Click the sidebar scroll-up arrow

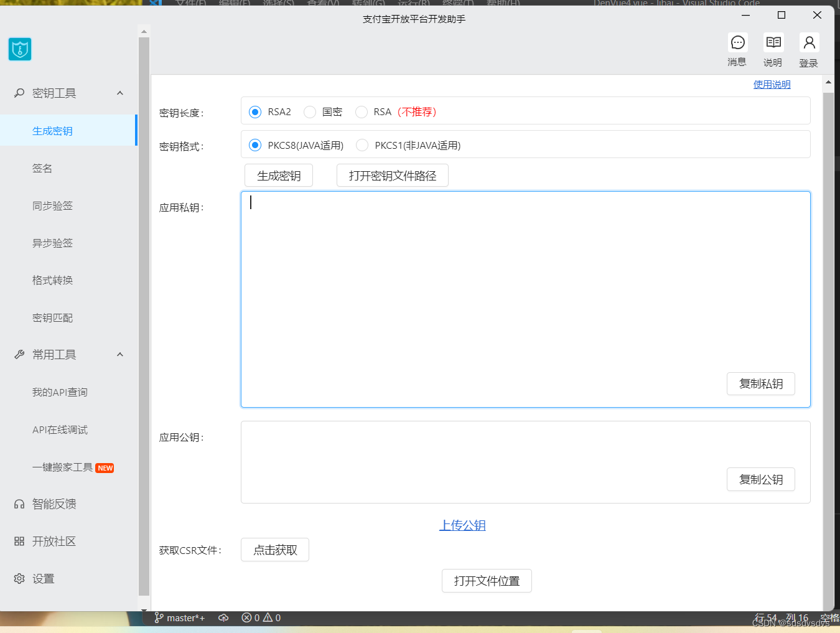[144, 31]
